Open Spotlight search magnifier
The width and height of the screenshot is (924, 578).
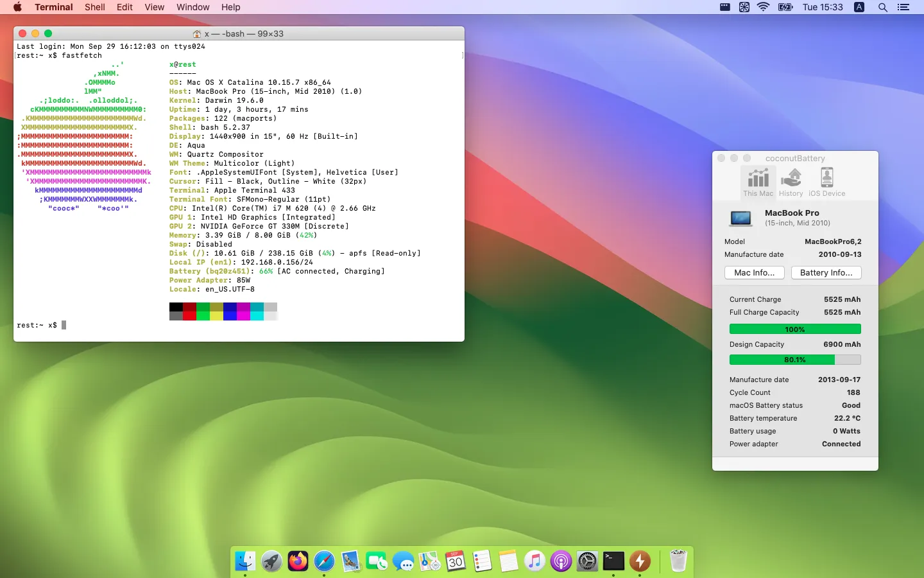click(883, 7)
